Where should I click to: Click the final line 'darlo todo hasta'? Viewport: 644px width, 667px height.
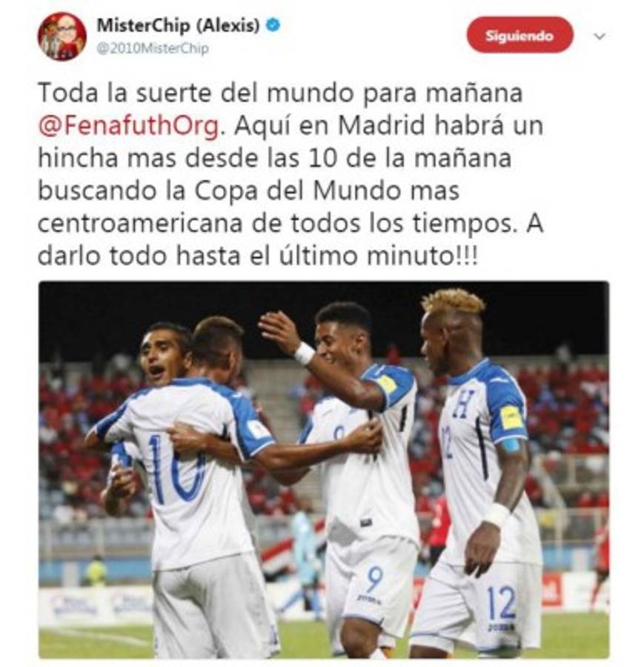(x=139, y=256)
